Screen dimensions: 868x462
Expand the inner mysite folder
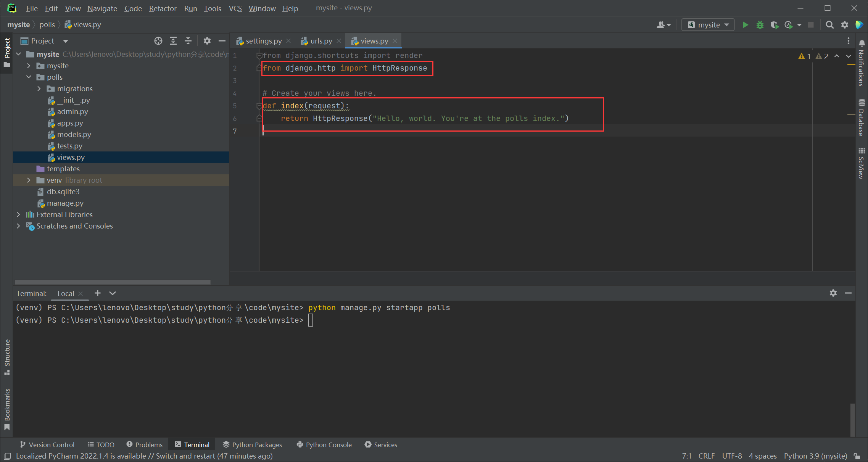pos(29,66)
